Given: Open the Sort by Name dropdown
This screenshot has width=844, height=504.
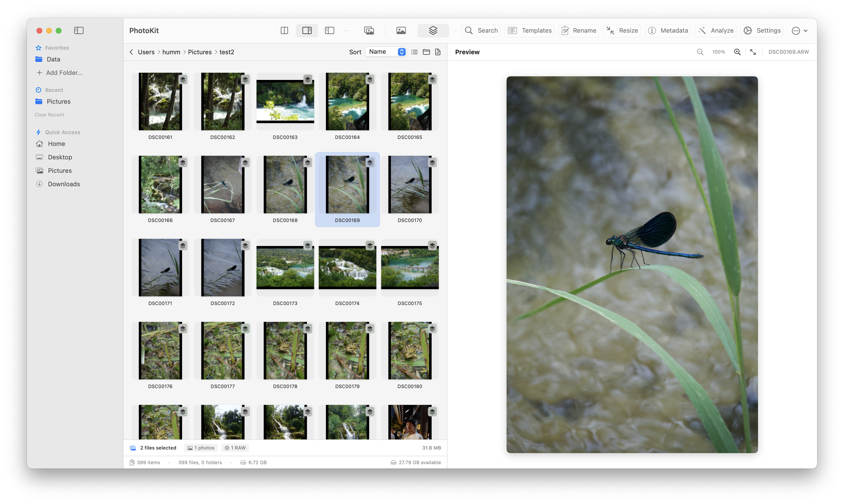Looking at the screenshot, I should (386, 52).
